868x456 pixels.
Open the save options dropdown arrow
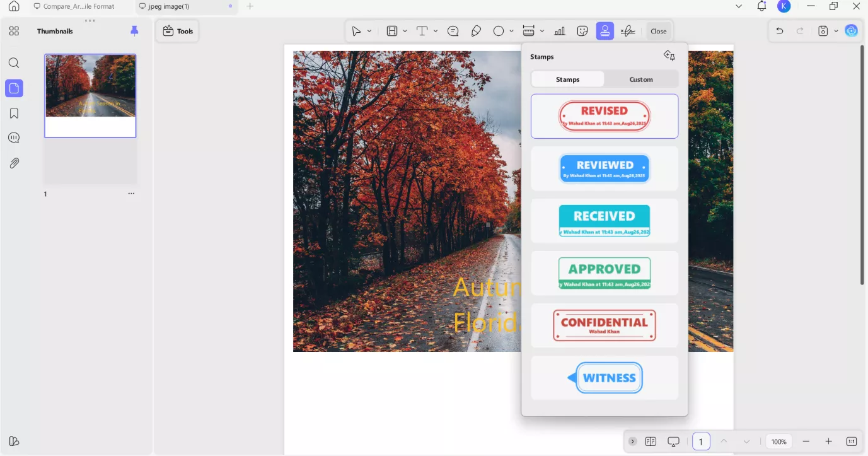click(x=836, y=31)
